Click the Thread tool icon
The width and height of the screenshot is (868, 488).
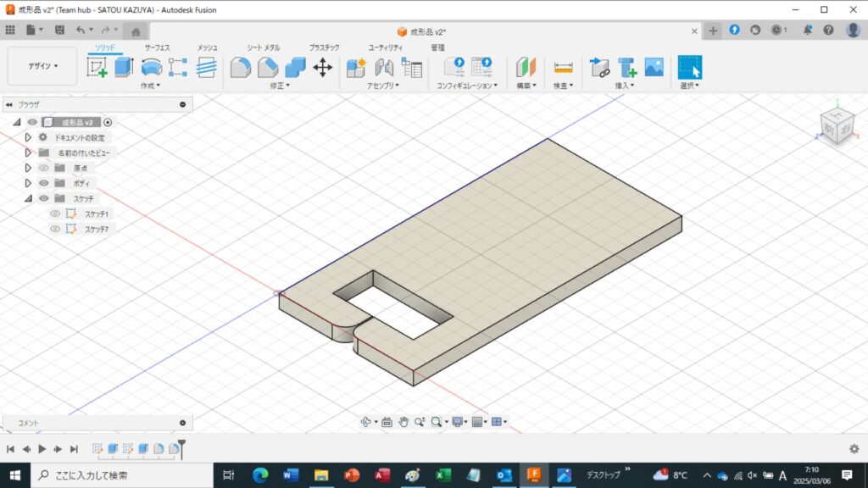[x=206, y=68]
